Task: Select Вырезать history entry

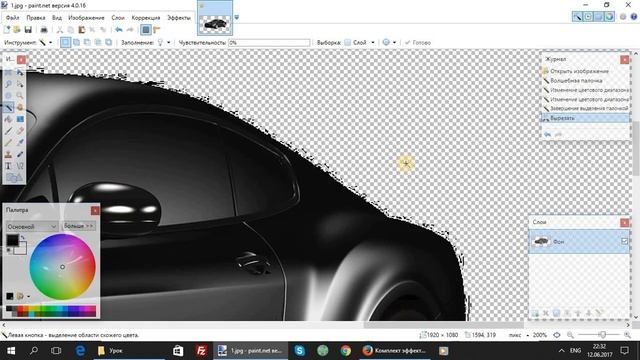Action: click(x=584, y=118)
